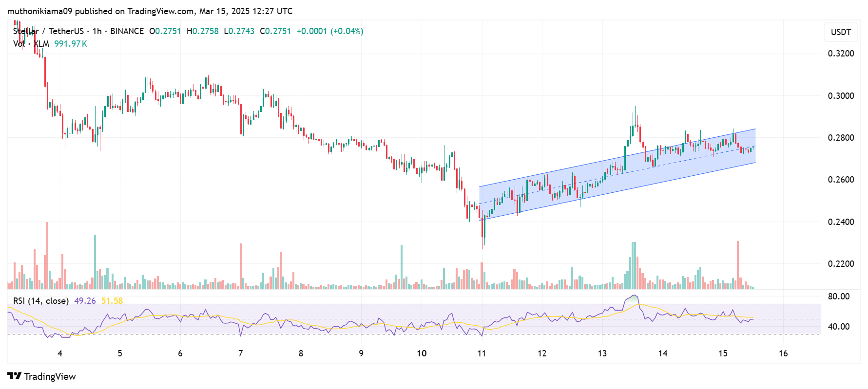The height and width of the screenshot is (389, 868).
Task: Click the 0.2200 price axis label
Action: [x=841, y=264]
